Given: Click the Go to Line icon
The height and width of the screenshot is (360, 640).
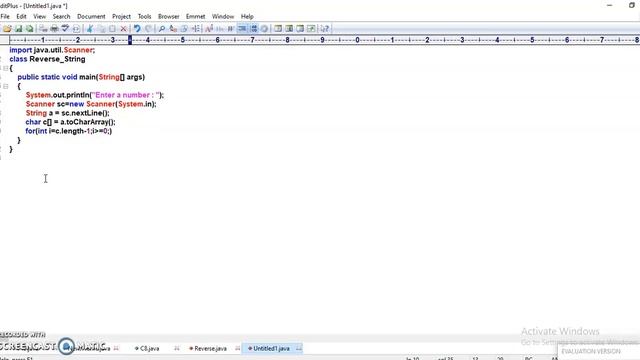Looking at the screenshot, I should [196, 29].
